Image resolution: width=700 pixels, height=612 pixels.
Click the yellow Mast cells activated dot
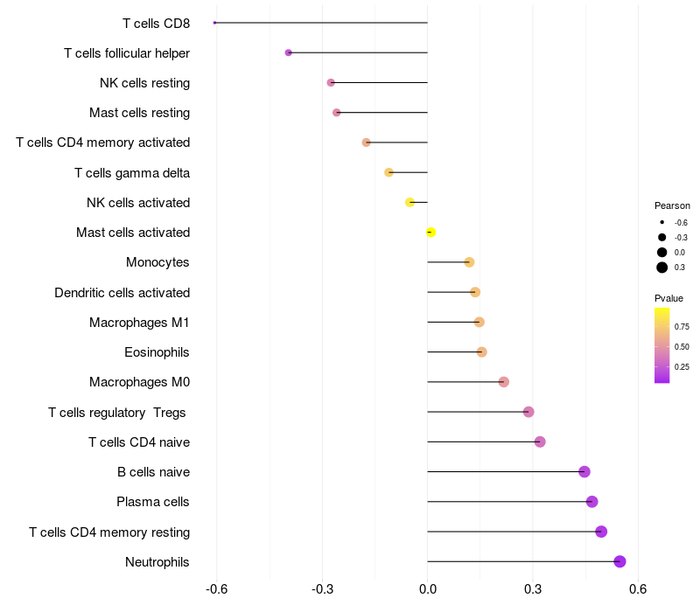(430, 232)
